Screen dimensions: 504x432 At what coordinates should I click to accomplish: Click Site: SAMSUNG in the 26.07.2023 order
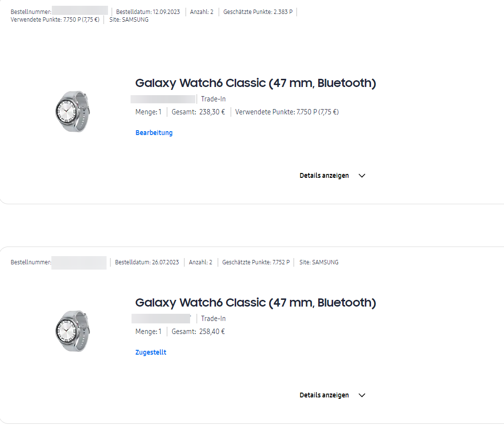tap(319, 262)
